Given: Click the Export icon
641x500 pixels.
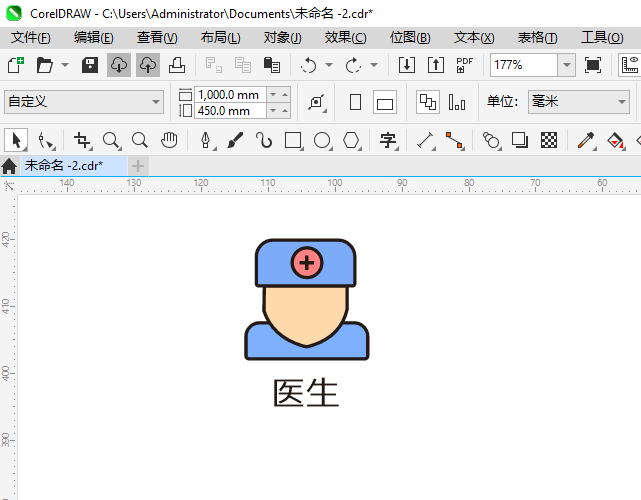Looking at the screenshot, I should tap(436, 65).
